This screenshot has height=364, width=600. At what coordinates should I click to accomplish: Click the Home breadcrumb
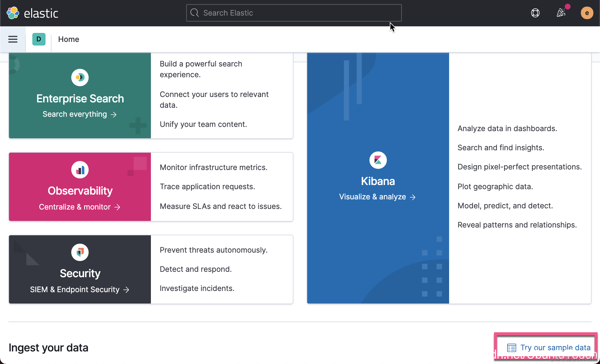point(69,39)
